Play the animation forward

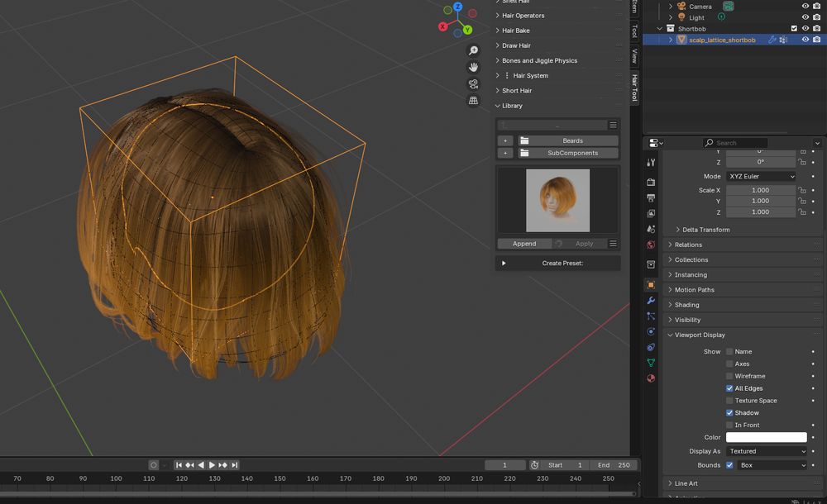[212, 465]
